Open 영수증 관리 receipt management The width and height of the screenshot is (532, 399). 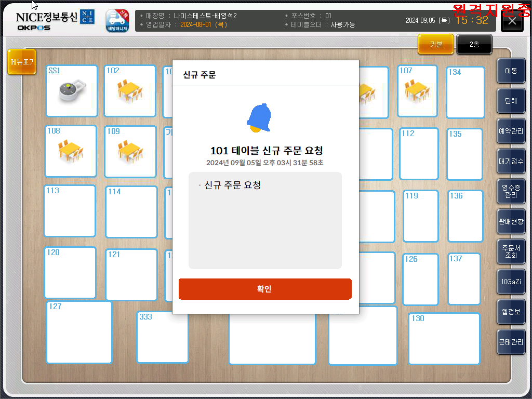click(x=511, y=192)
